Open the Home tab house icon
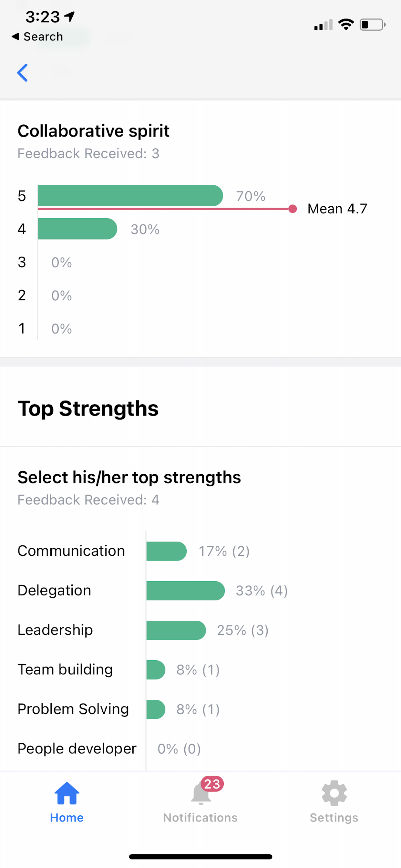 click(67, 793)
